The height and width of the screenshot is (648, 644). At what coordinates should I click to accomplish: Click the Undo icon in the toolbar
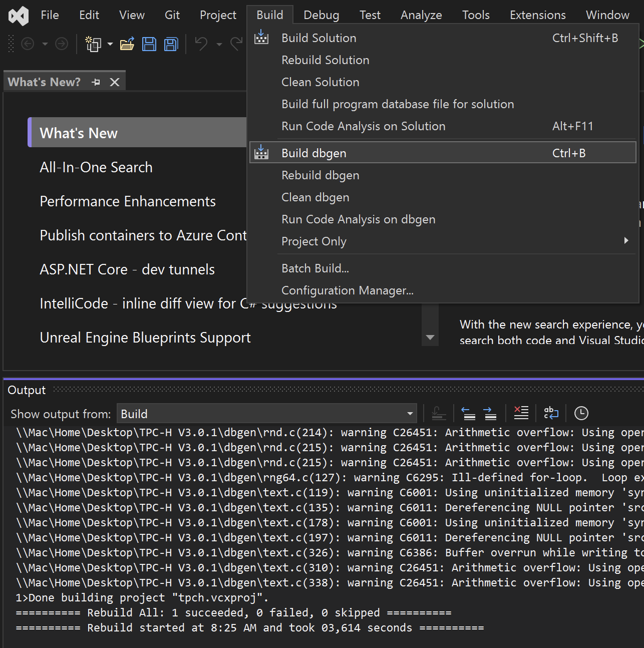pos(201,44)
